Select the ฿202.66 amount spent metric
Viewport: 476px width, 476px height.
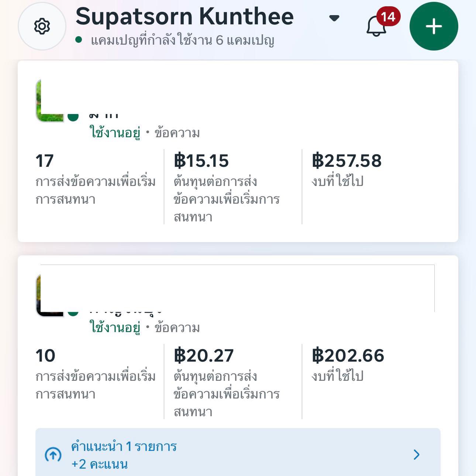click(348, 356)
